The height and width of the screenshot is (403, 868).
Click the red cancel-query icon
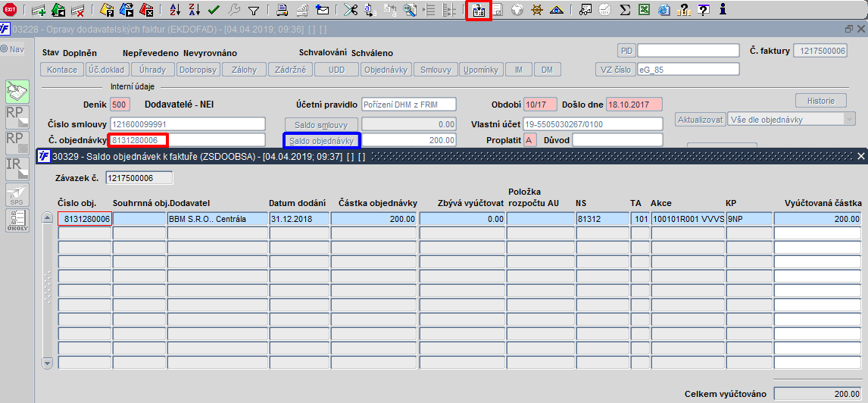(x=146, y=9)
